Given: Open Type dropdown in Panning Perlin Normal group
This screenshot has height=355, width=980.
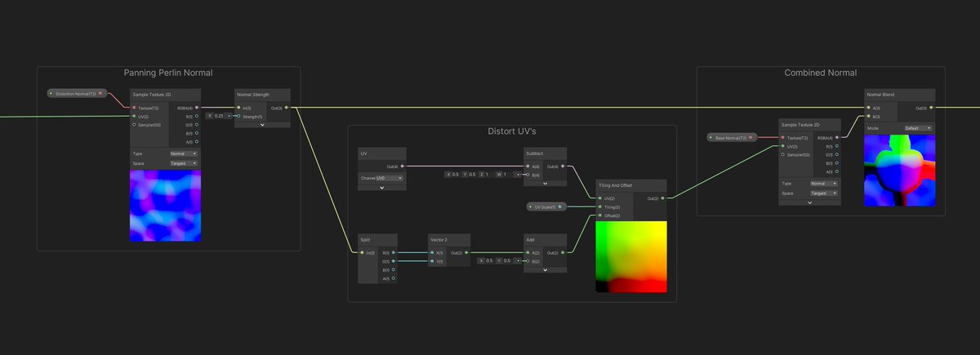Looking at the screenshot, I should pyautogui.click(x=183, y=153).
